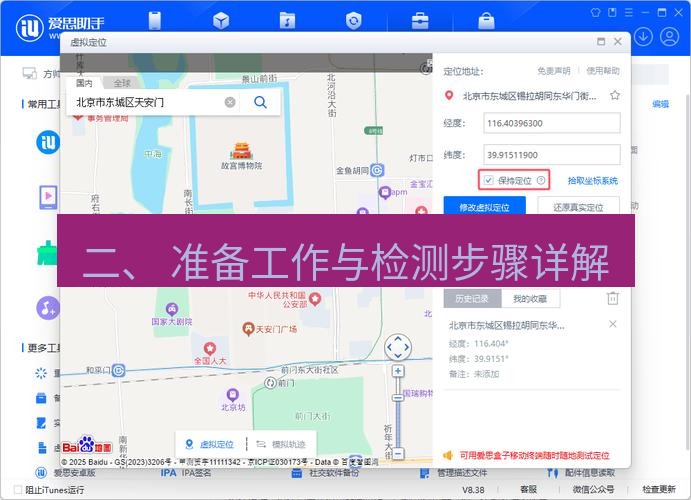Click the orange 爱思盒子 promotion text
Image resolution: width=691 pixels, height=500 pixels.
click(x=534, y=455)
